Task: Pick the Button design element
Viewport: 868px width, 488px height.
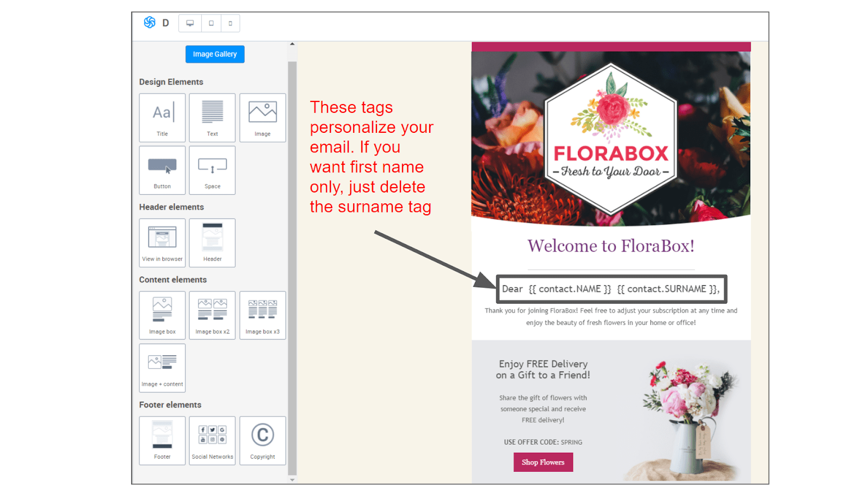Action: coord(162,170)
